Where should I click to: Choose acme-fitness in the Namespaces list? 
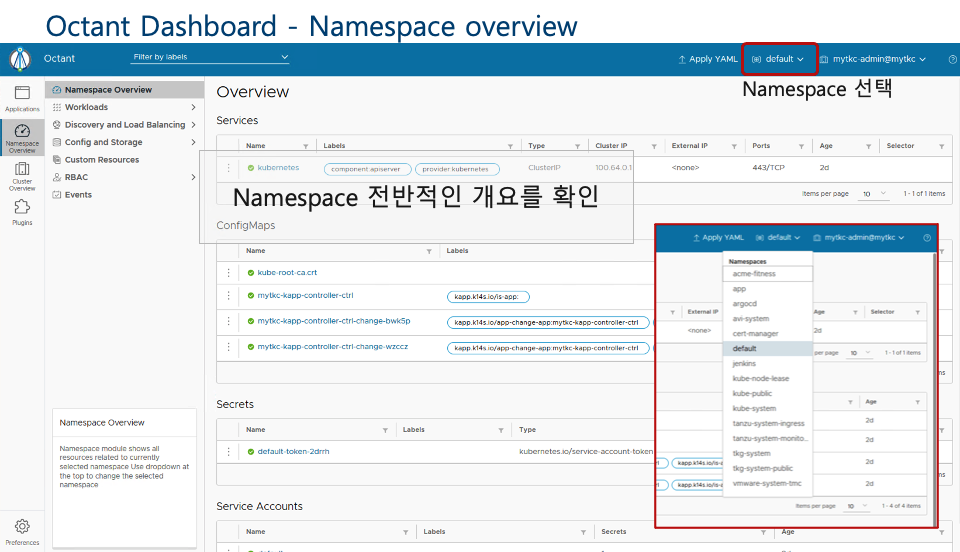click(x=768, y=274)
